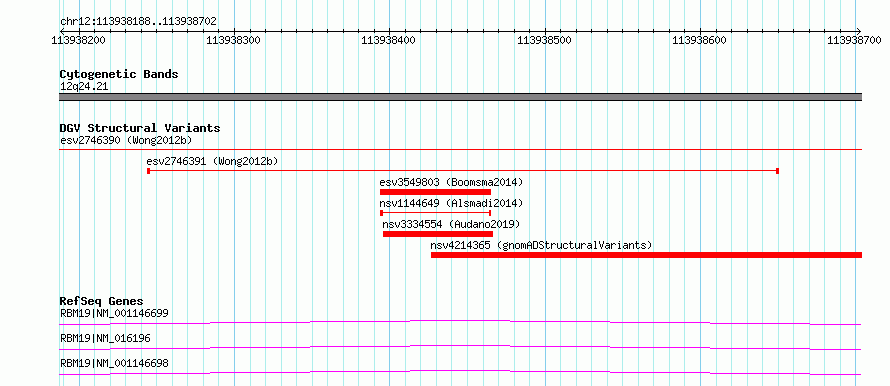Screen dimensions: 890x386
Task: Click the RefSeq Genes track heading
Action: pyautogui.click(x=101, y=301)
